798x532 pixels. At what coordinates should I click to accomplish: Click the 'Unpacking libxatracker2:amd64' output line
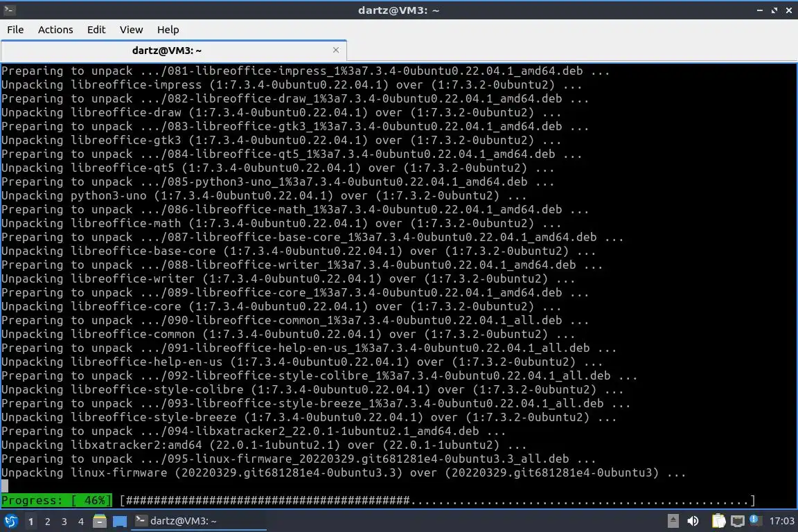pyautogui.click(x=264, y=445)
